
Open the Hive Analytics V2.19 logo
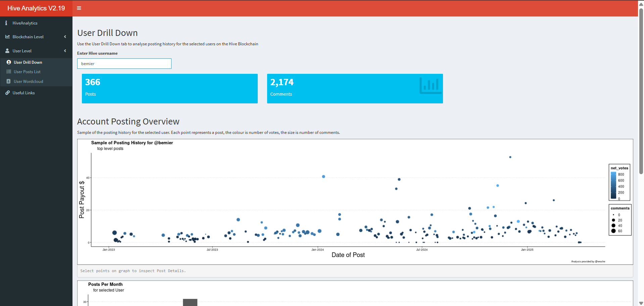[x=36, y=8]
